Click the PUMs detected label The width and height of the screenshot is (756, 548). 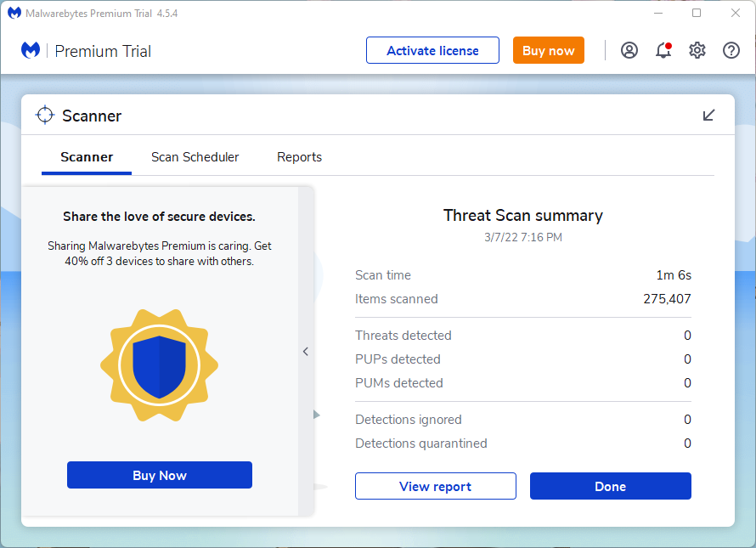click(x=398, y=383)
